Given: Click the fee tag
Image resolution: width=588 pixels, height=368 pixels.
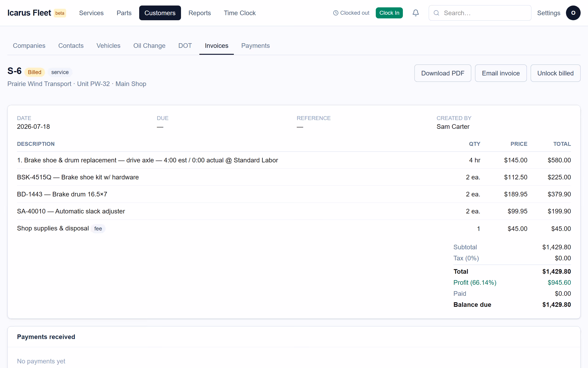Looking at the screenshot, I should tap(98, 229).
